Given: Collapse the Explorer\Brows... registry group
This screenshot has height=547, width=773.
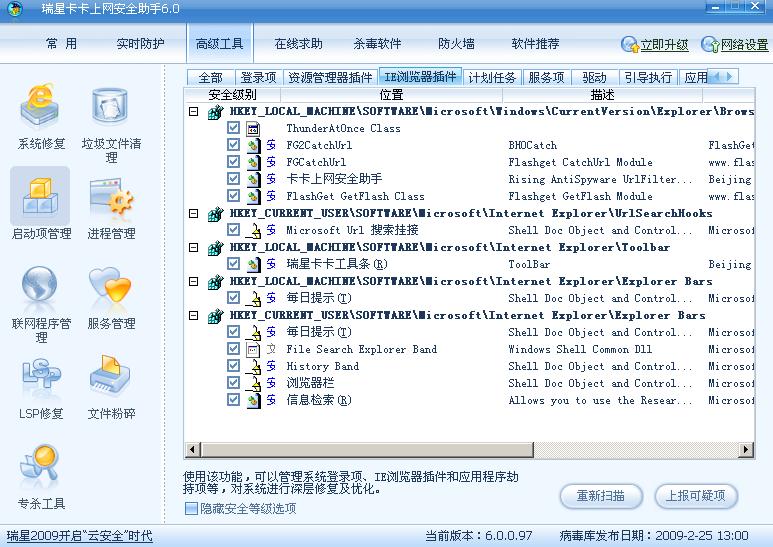Looking at the screenshot, I should [194, 112].
